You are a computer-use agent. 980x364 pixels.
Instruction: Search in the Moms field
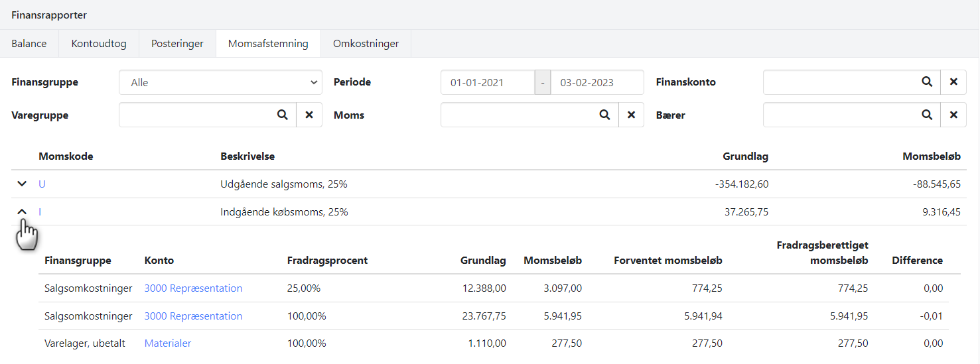click(604, 115)
